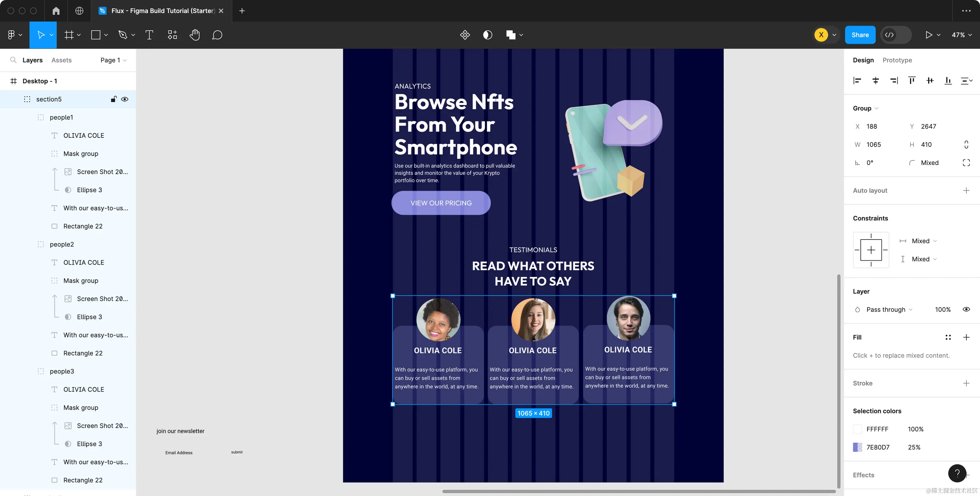
Task: Select the Text tool
Action: tap(149, 35)
